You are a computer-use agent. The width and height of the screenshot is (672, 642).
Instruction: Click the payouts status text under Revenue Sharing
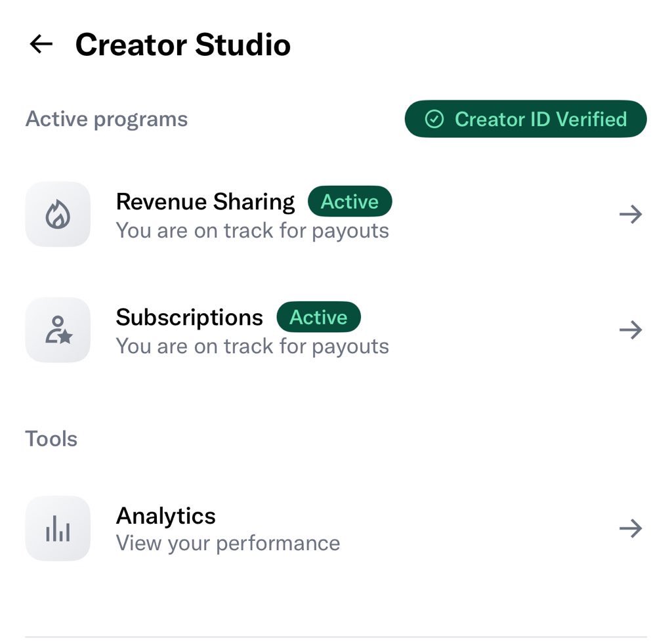[253, 230]
